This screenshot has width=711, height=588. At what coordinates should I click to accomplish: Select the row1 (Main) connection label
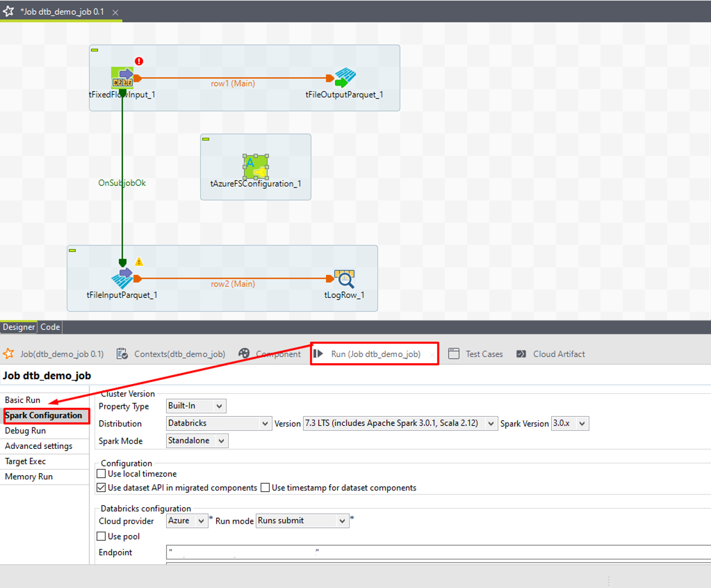pyautogui.click(x=232, y=83)
